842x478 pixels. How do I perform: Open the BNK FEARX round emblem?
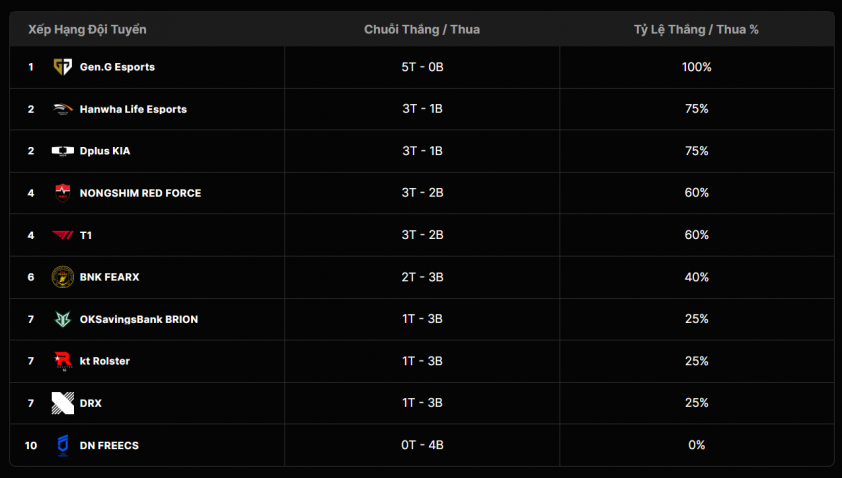63,277
